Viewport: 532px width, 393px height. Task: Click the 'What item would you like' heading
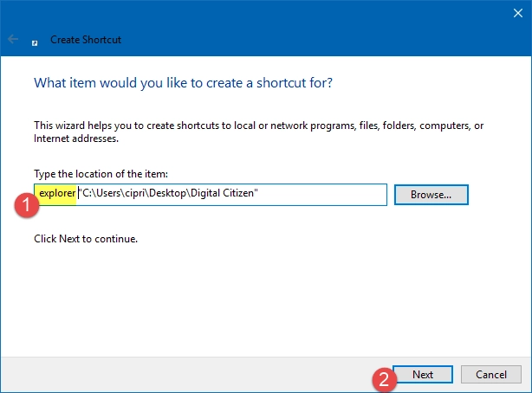pos(183,83)
